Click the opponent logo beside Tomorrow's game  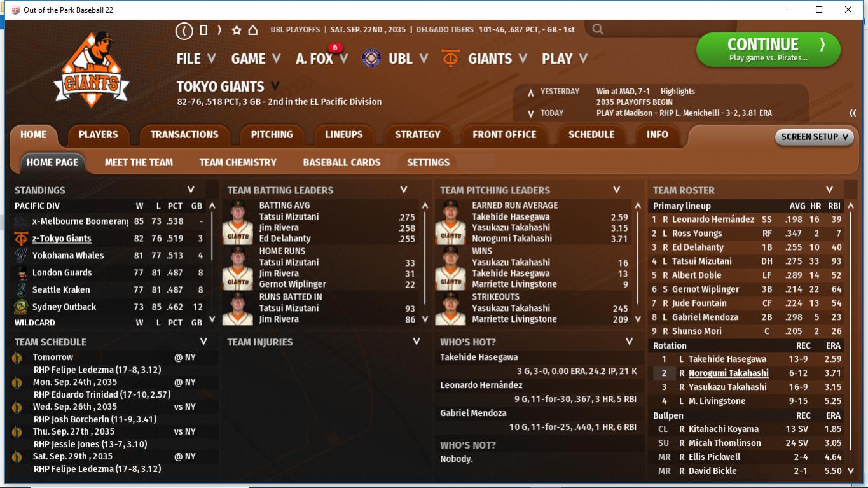tap(17, 358)
